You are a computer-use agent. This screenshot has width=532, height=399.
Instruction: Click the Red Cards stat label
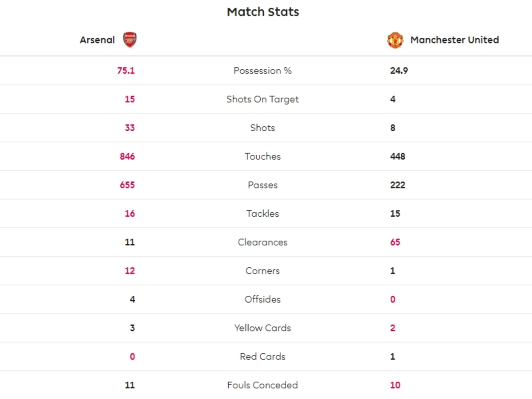coord(262,356)
